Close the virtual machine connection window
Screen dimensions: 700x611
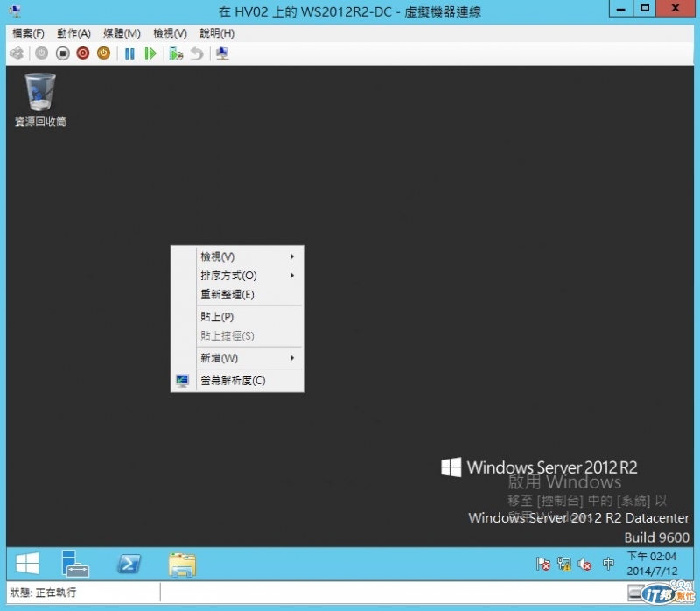coord(675,9)
